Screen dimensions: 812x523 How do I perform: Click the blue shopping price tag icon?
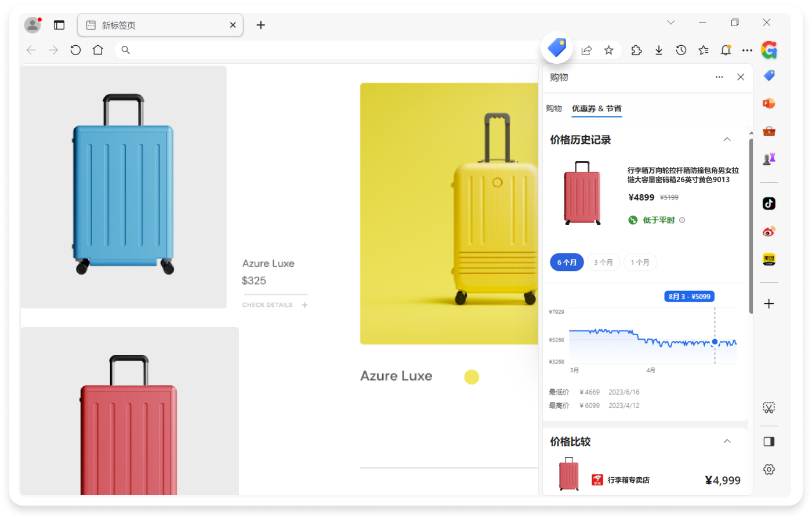click(557, 48)
